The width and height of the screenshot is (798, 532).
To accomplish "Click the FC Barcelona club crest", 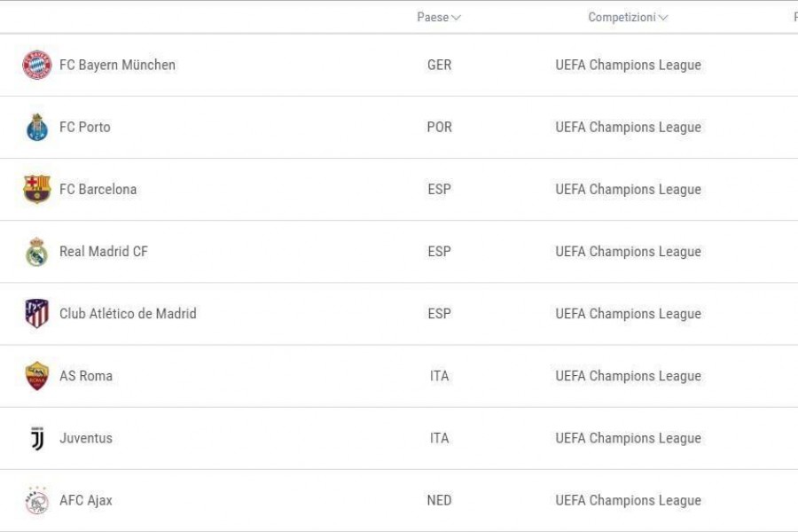I will tap(37, 190).
